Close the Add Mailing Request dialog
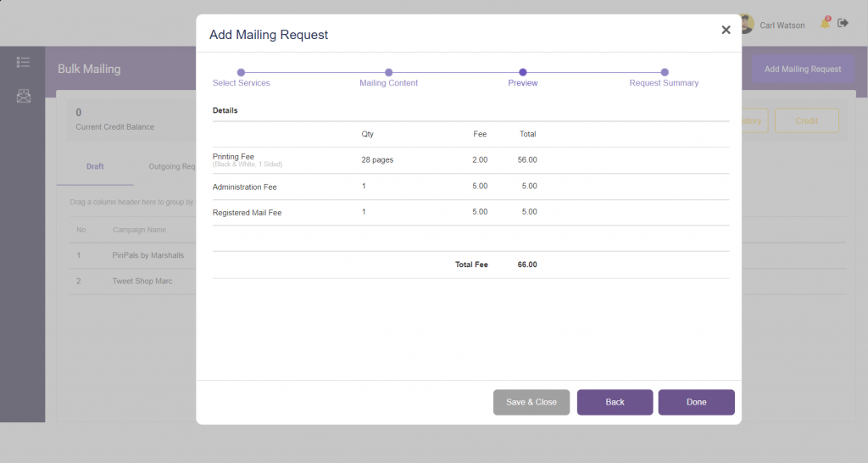Image resolution: width=868 pixels, height=463 pixels. pyautogui.click(x=726, y=30)
